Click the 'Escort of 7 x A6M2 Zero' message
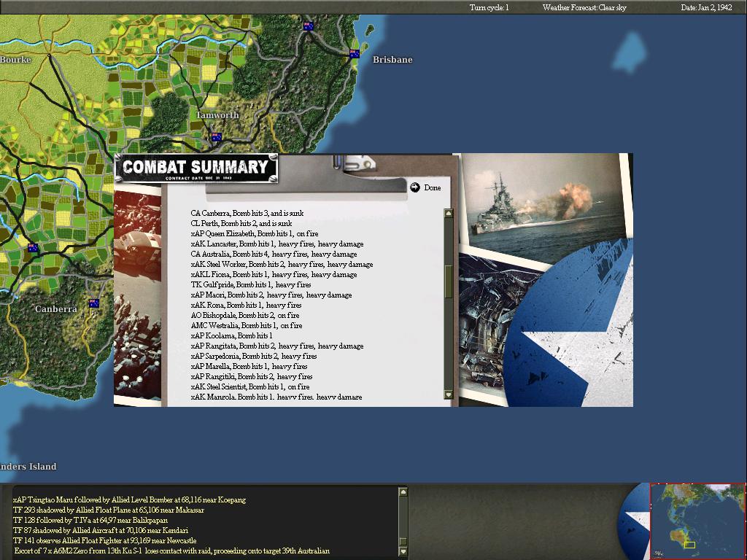The width and height of the screenshot is (747, 560). [171, 551]
